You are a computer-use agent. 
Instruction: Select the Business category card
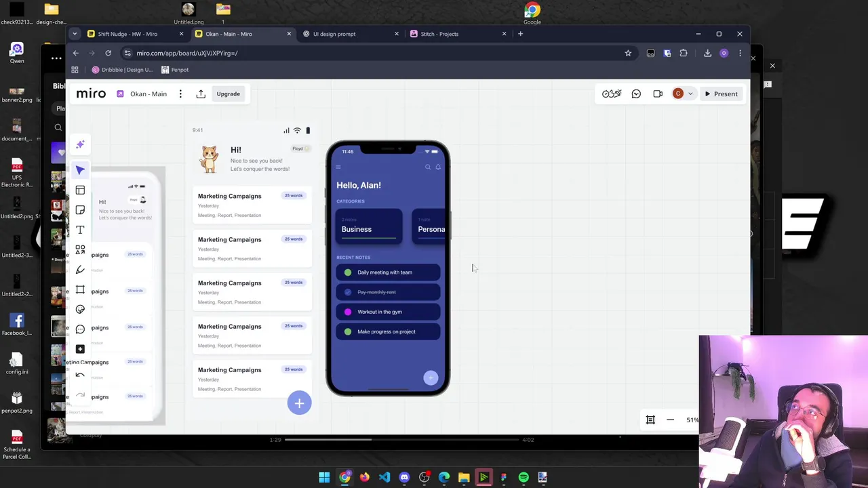coord(369,227)
